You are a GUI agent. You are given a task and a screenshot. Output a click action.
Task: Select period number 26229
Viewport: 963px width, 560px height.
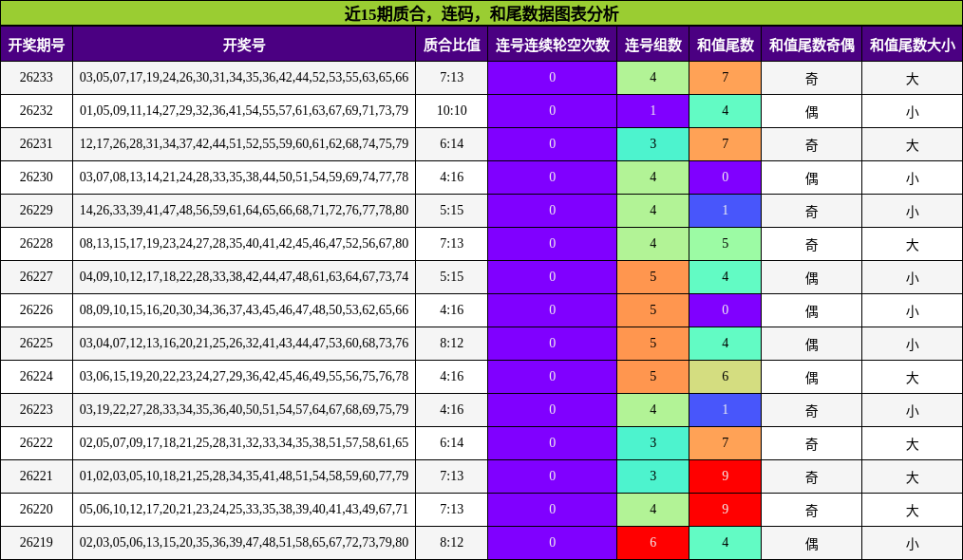[36, 210]
